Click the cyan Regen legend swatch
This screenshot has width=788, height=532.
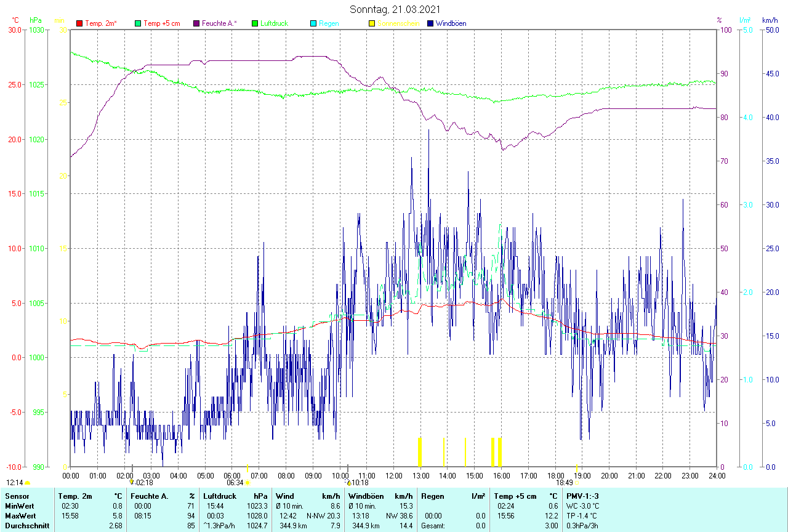coord(313,24)
